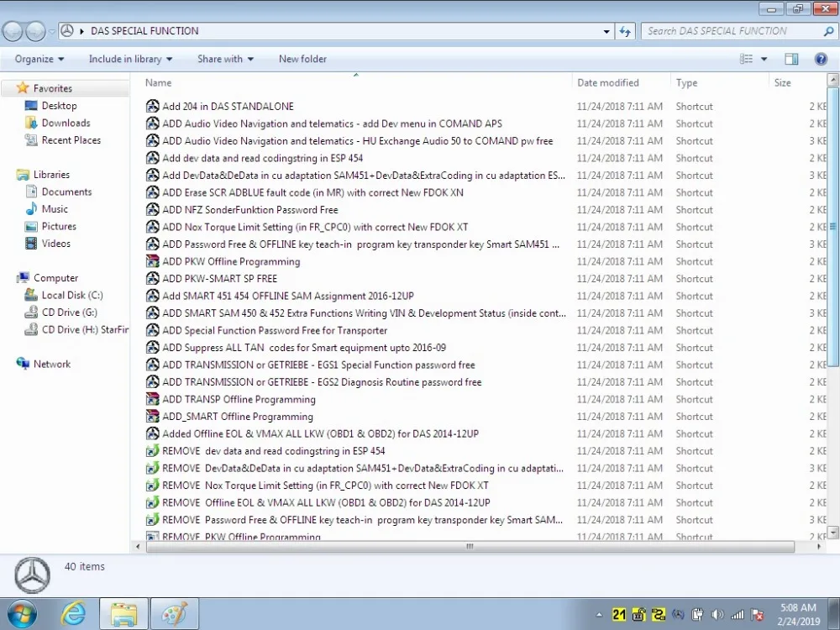Select icon of Add SMART 451 454 OFFLINE SAM
840x630 pixels.
coord(153,296)
